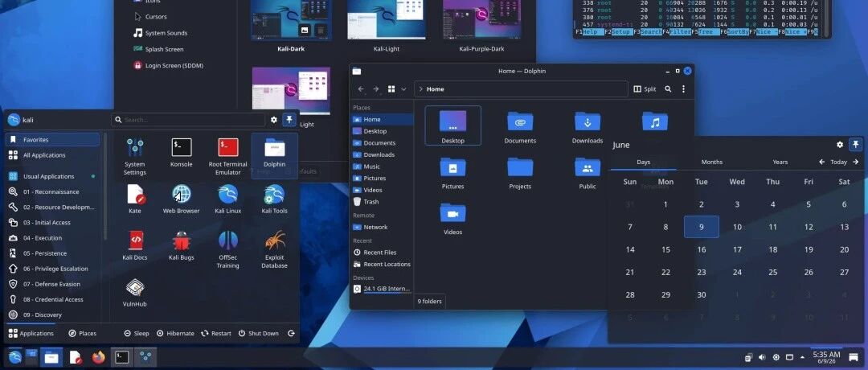Viewport: 868px width, 370px height.
Task: Open Exploit Database shortcut
Action: (275, 249)
